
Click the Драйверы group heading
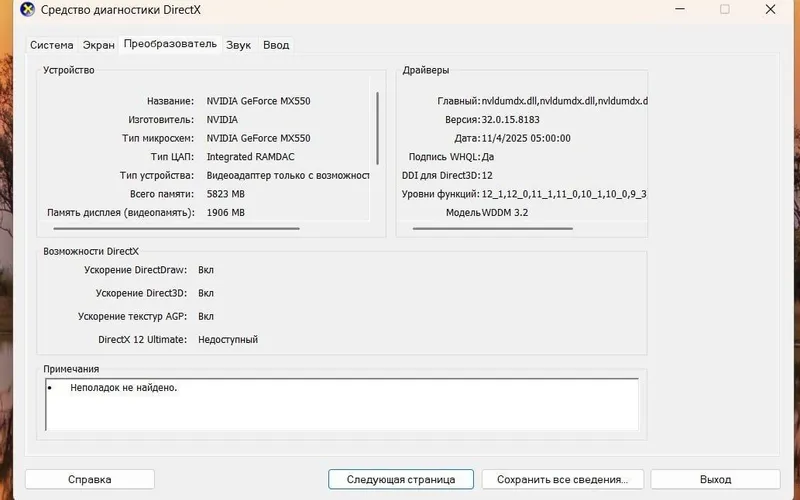pos(426,70)
